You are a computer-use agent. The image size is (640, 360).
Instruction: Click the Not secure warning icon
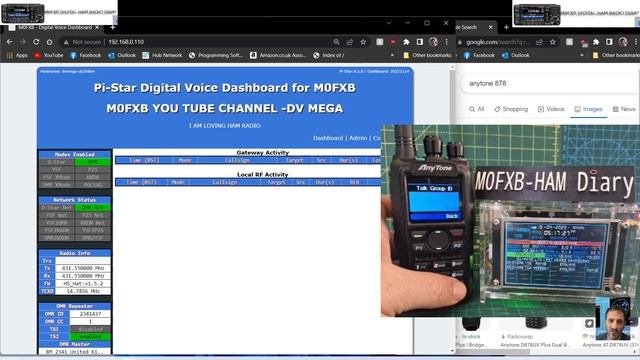click(66, 42)
